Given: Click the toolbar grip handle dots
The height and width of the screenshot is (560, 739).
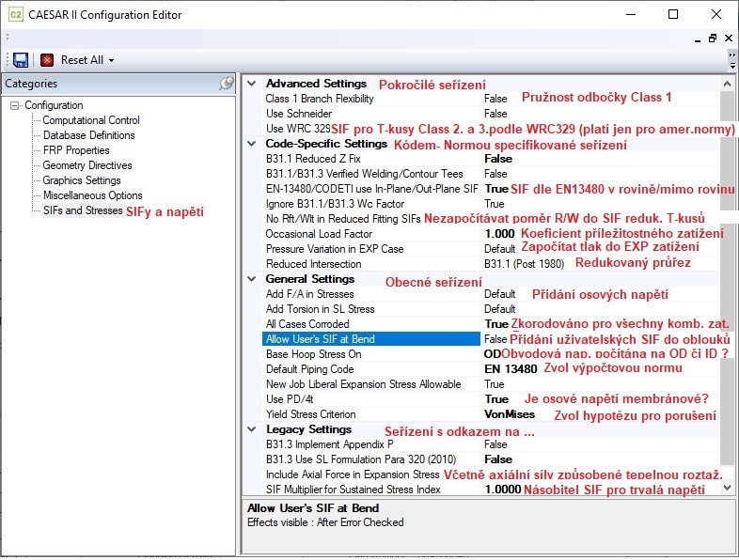Looking at the screenshot, I should [x=8, y=60].
